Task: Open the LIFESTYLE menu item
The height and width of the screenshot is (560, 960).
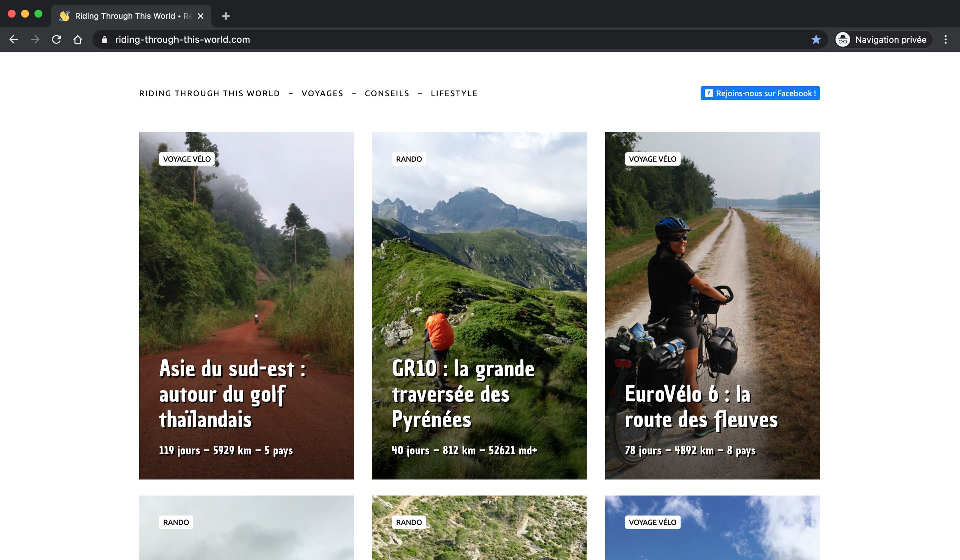Action: (454, 93)
